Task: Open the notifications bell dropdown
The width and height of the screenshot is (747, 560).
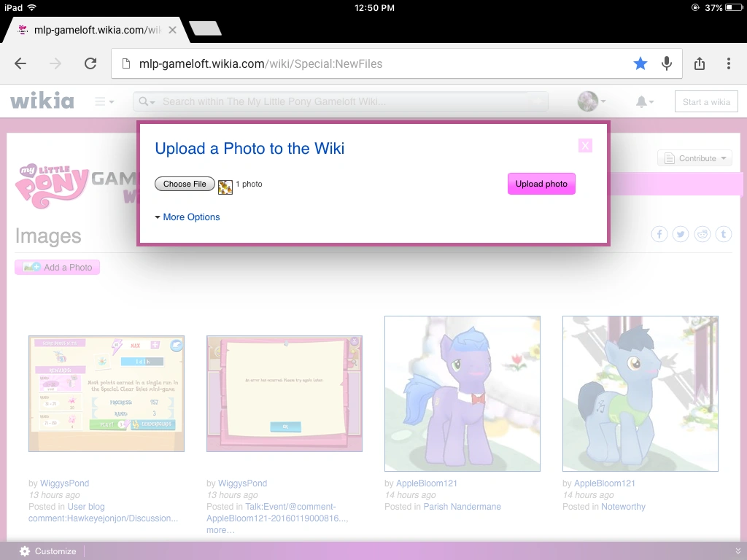Action: [x=644, y=102]
